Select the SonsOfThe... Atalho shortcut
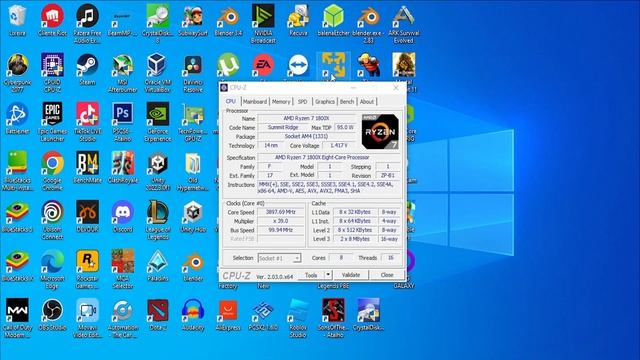The width and height of the screenshot is (640, 360). [333, 318]
